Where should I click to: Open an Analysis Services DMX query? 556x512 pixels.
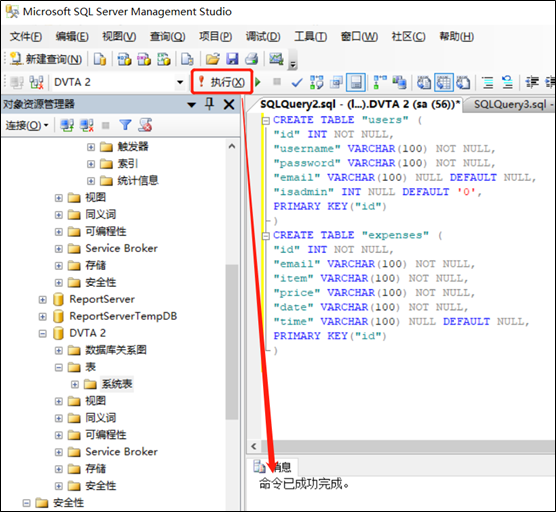144,59
